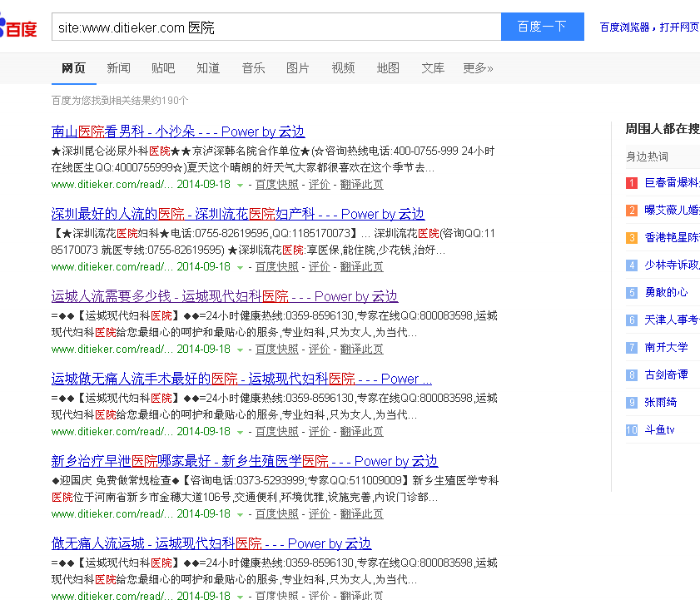Switch to the 图片 search tab
The height and width of the screenshot is (600, 700).
tap(298, 68)
